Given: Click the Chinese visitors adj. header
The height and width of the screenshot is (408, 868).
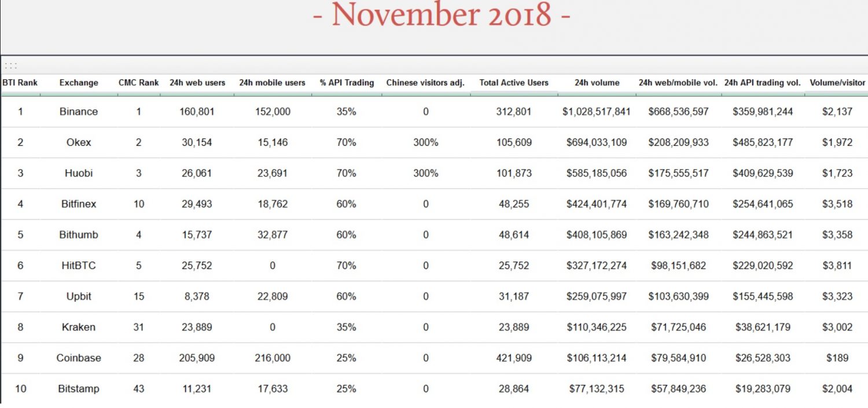Looking at the screenshot, I should 425,83.
